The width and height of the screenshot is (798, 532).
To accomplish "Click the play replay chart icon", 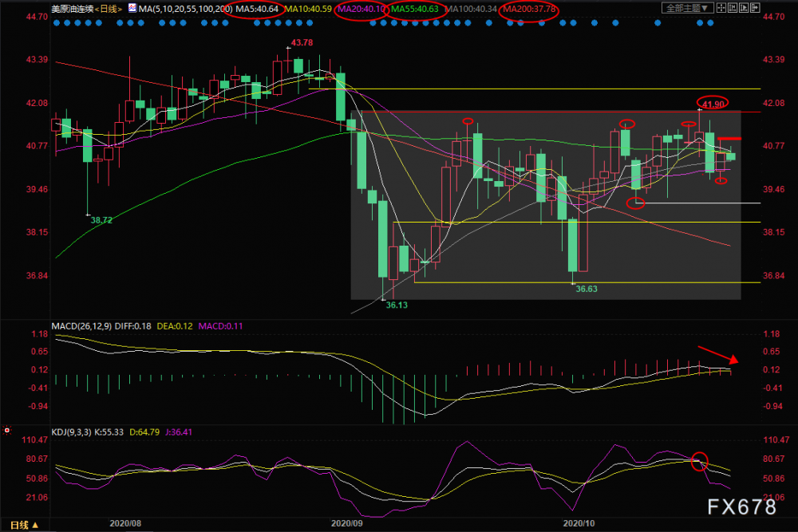I will [x=744, y=8].
